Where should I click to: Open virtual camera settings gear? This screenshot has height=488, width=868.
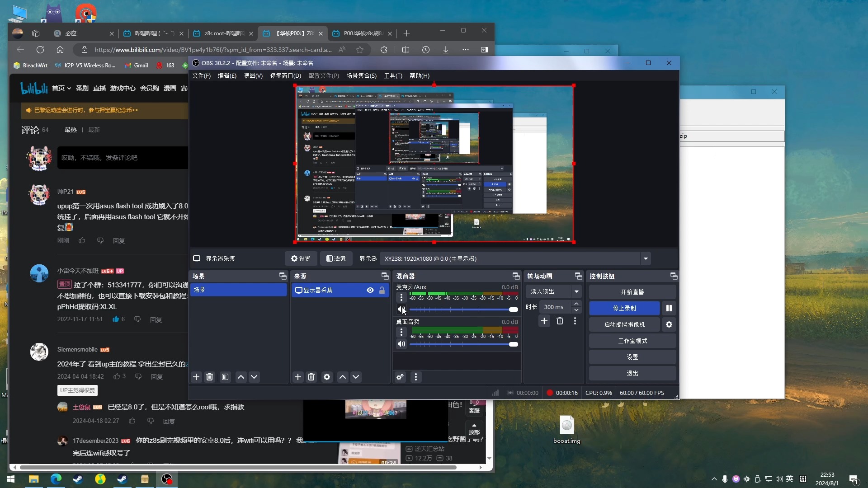pyautogui.click(x=669, y=324)
